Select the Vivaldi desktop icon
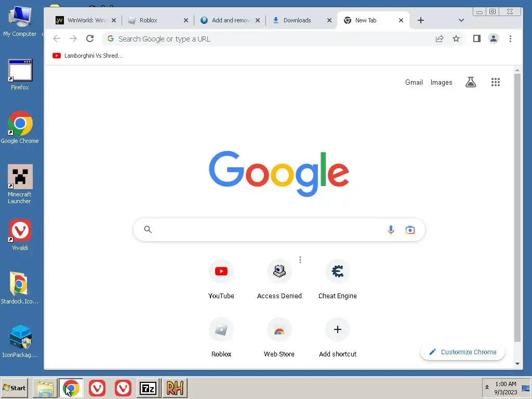Viewport: 532px width, 399px height. [20, 235]
